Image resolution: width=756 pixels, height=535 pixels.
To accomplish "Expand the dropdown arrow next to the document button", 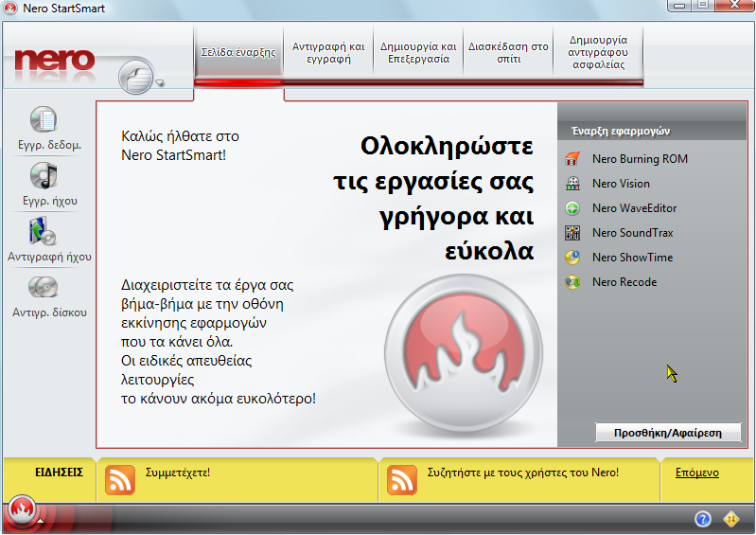I will click(x=160, y=83).
